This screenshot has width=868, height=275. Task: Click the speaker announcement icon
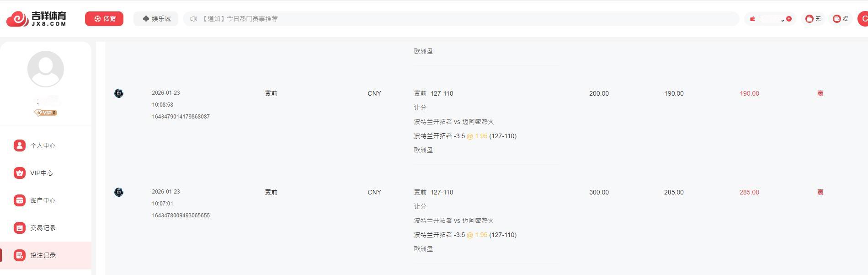193,19
